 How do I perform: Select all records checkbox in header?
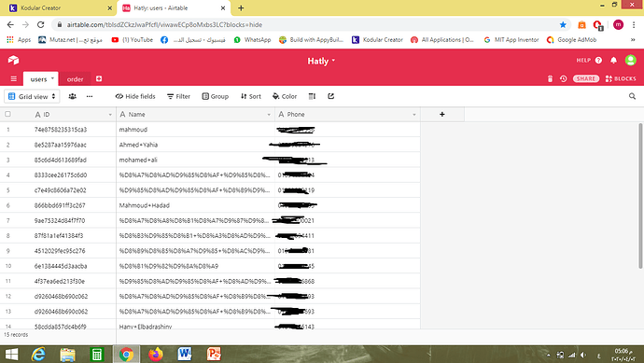[x=7, y=114]
